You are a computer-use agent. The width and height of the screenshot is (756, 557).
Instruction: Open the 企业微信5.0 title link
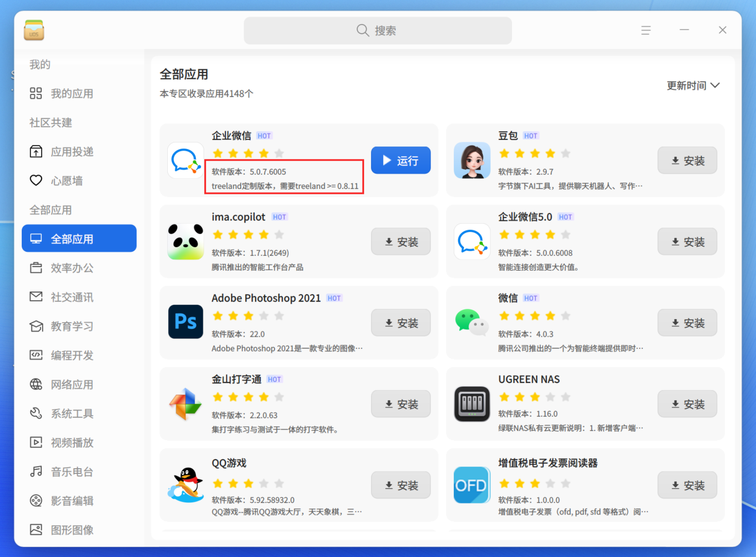click(525, 217)
